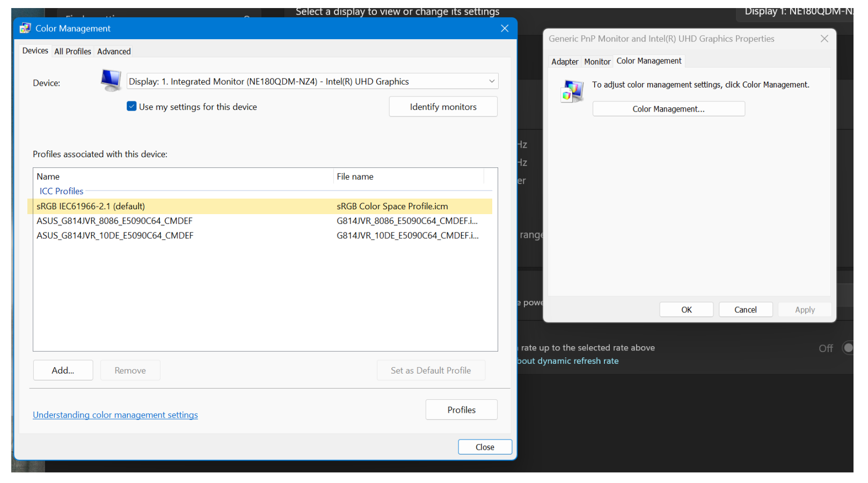Toggle the dynamic refresh rate switch
The image size is (868, 483).
coord(848,348)
